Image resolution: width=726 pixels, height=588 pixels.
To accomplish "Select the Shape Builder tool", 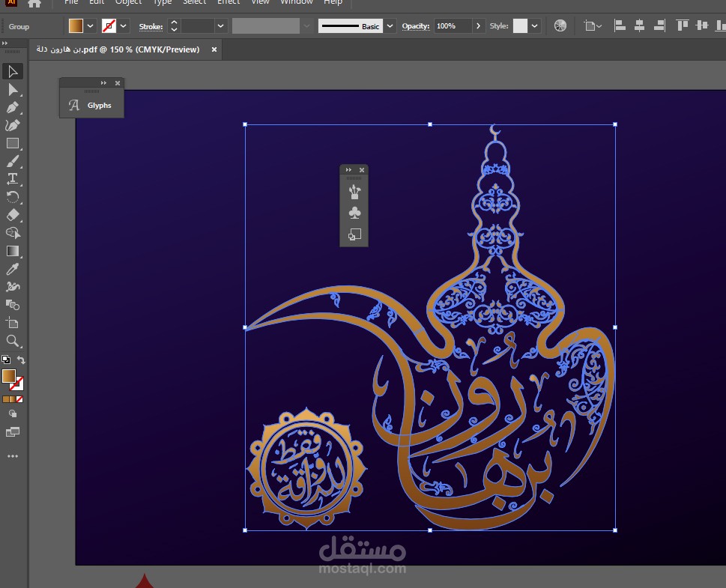I will (13, 233).
